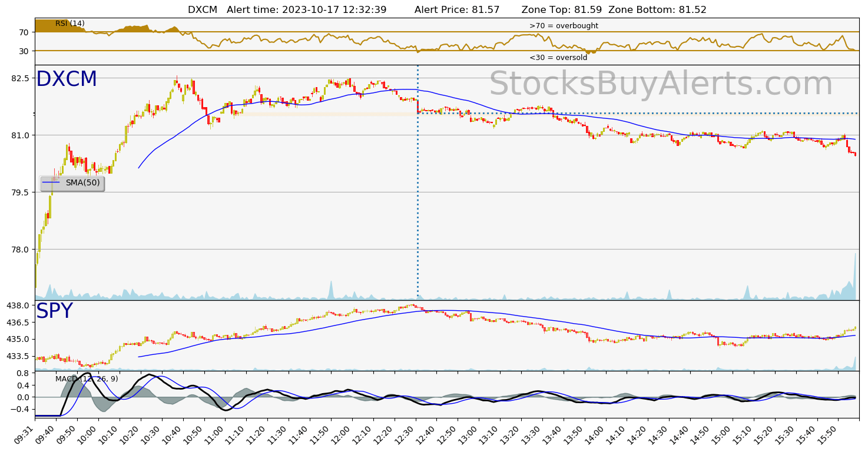Select the large DXCM chart label

click(x=67, y=79)
